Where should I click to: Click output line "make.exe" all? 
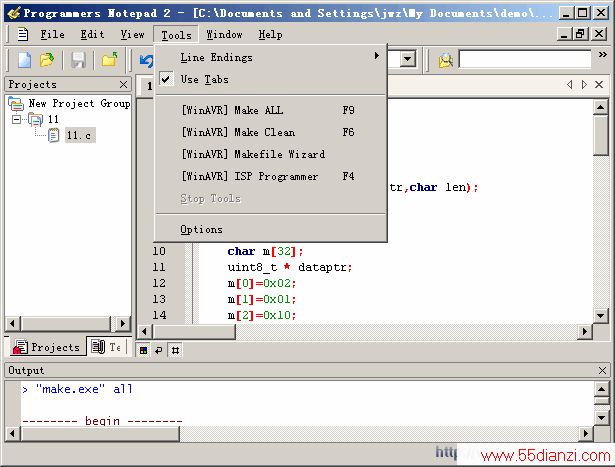tap(77, 389)
